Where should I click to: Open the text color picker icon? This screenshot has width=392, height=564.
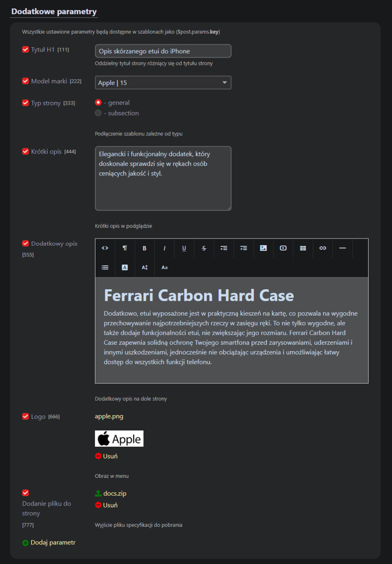point(125,267)
